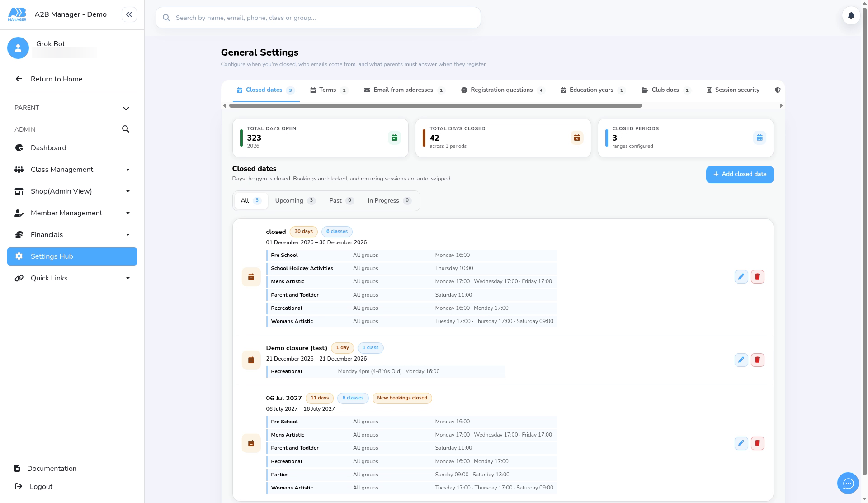The height and width of the screenshot is (503, 868).
Task: Edit the Demo closure (test) entry
Action: (741, 360)
